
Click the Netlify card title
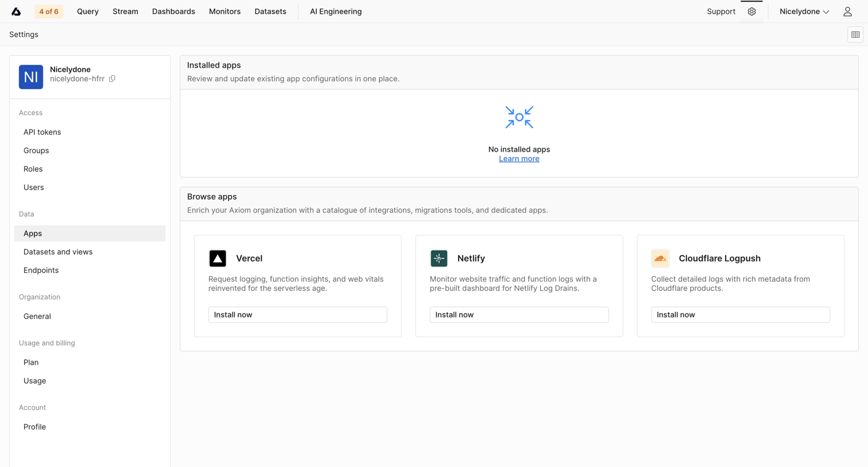coord(471,258)
